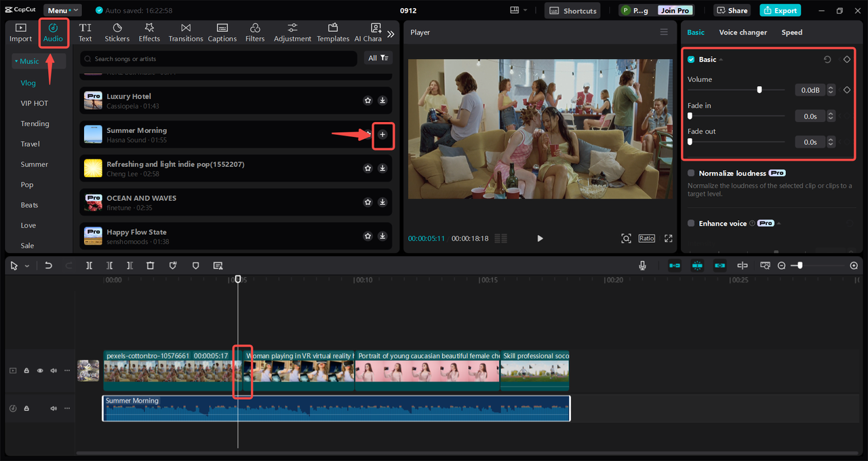Play the video in the Player
The image size is (868, 461).
point(540,239)
